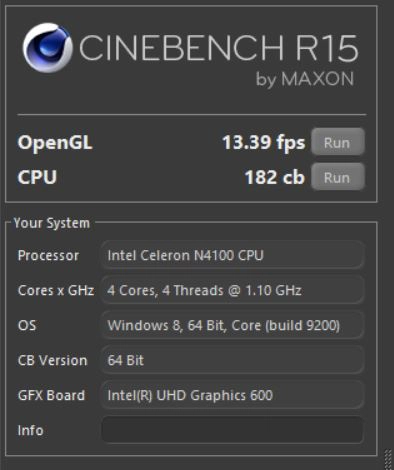Click the Info input field
Screen dimensions: 394x470
[x=232, y=430]
